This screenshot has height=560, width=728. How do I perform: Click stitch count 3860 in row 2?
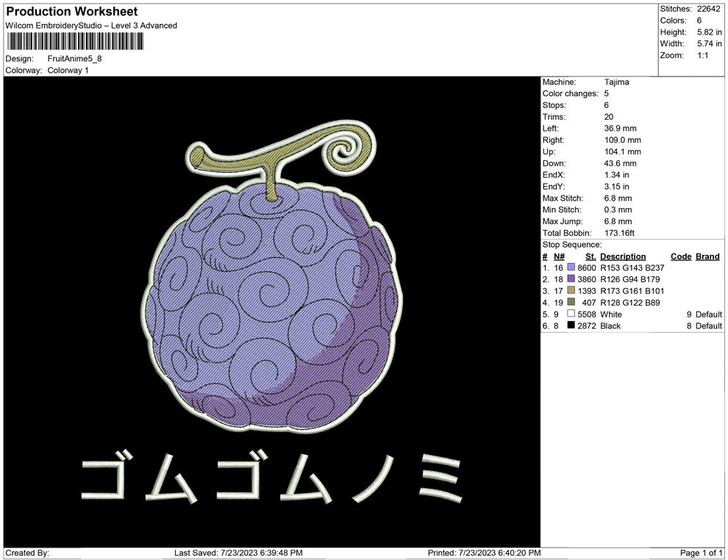coord(586,279)
